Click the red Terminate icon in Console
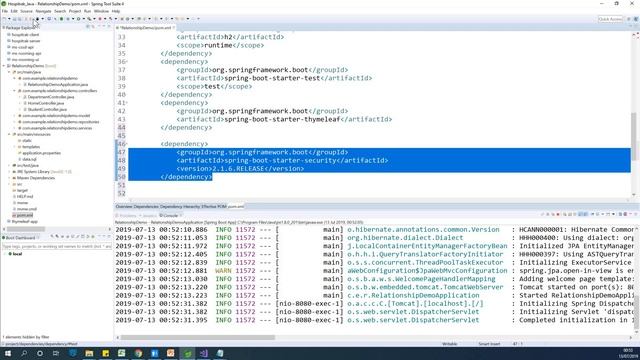Viewport: 640px width, 360px height. pyautogui.click(x=558, y=214)
